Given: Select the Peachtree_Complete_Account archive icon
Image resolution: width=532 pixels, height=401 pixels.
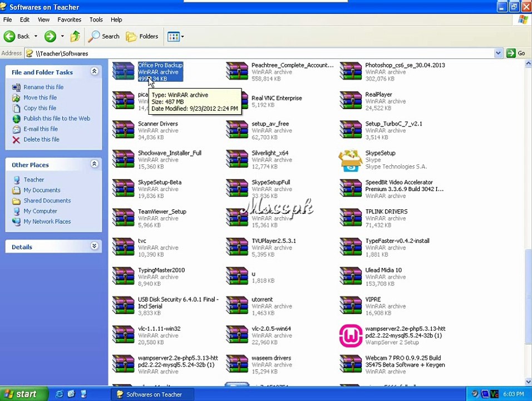Looking at the screenshot, I should [237, 71].
